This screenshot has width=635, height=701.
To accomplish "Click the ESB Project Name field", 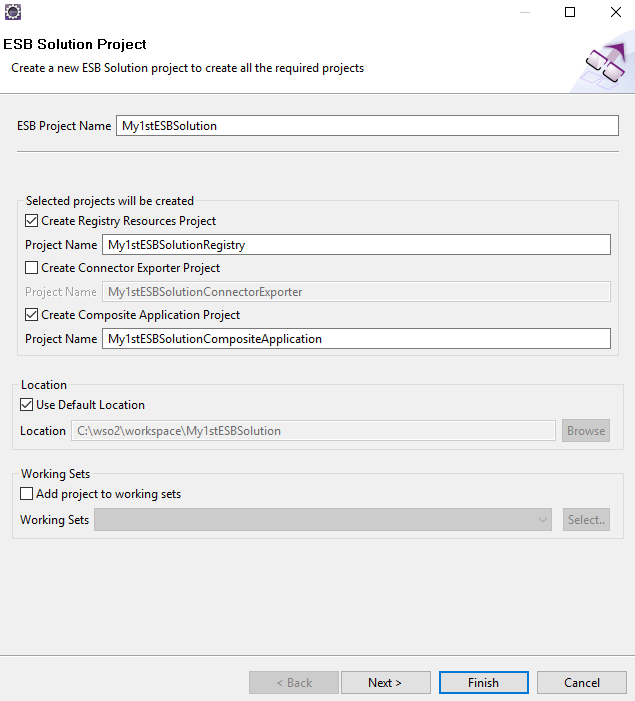I will pyautogui.click(x=367, y=126).
